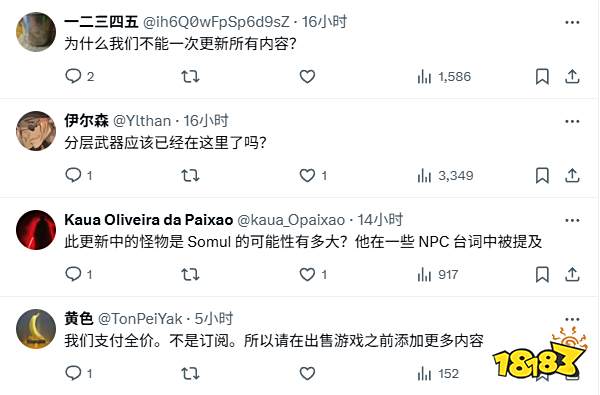Like 伊尔森's tweet about weapons

pos(313,175)
